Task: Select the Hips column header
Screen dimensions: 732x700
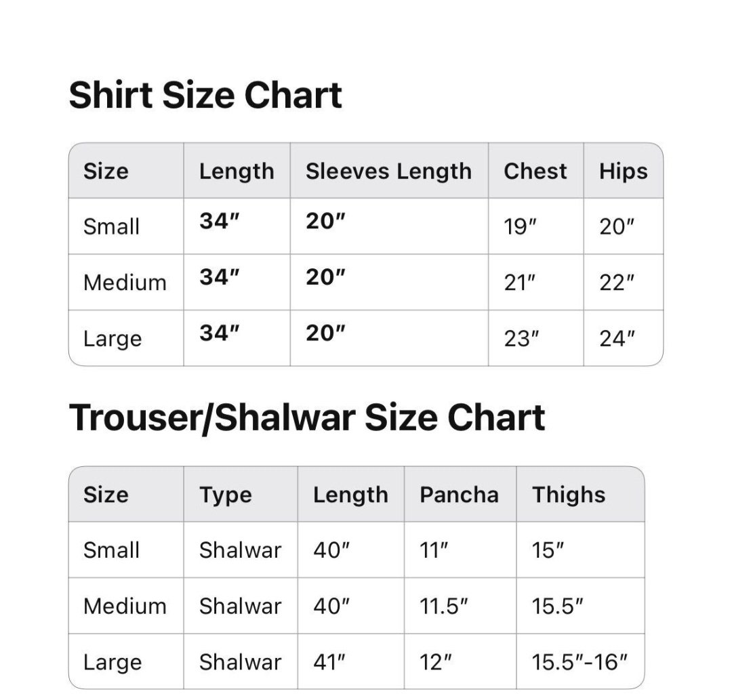Action: [623, 171]
